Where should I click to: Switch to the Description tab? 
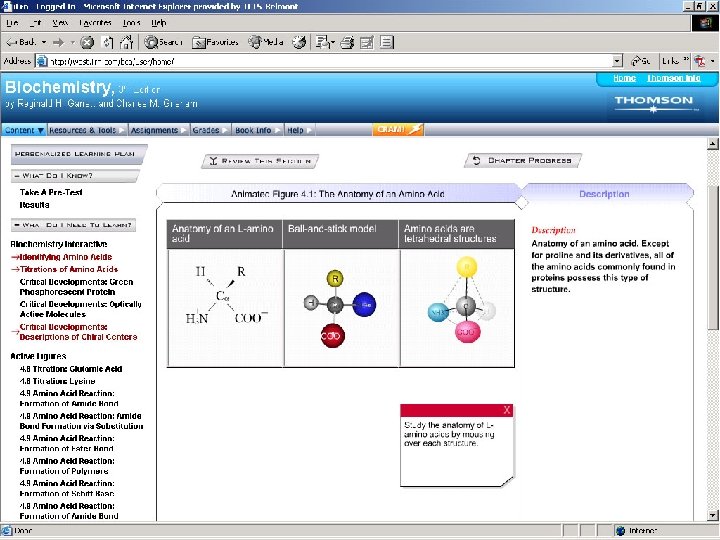[x=607, y=194]
